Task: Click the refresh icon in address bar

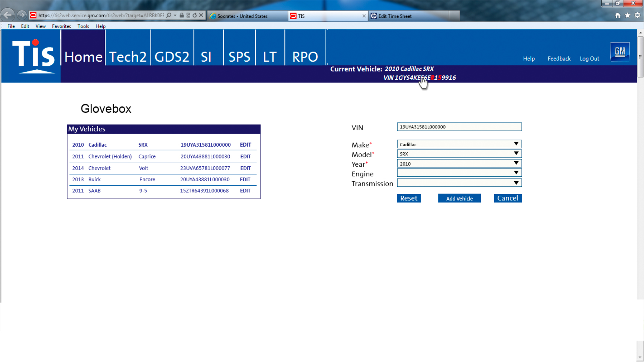Action: tap(195, 15)
